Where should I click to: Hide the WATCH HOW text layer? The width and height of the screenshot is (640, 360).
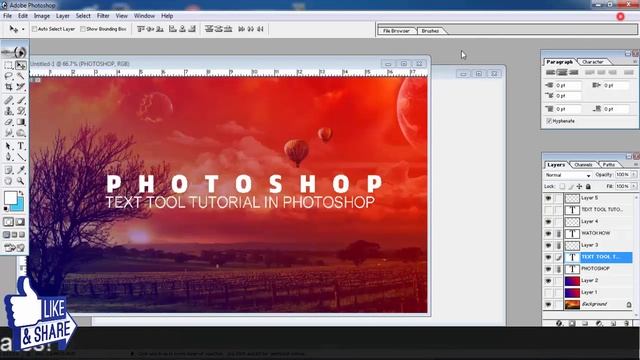[x=548, y=234]
